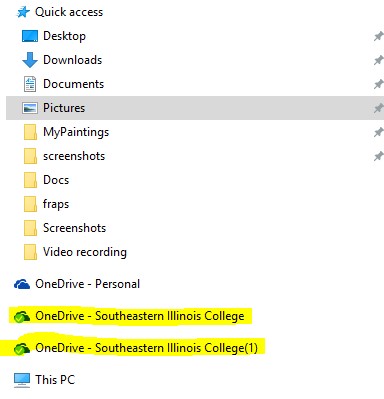
Task: Click the Pictures landscape icon
Action: pos(30,108)
